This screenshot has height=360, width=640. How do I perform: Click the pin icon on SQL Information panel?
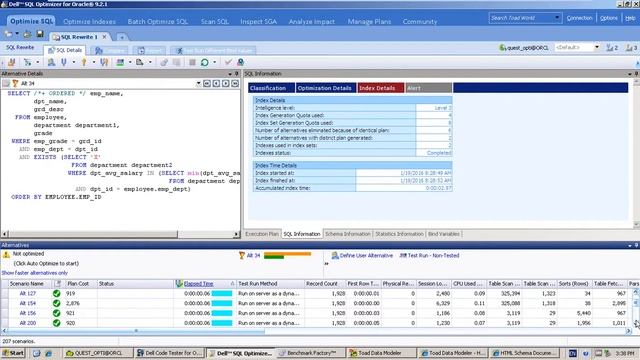point(636,74)
